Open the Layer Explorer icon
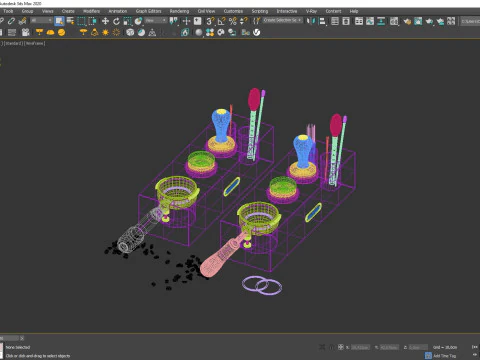 pyautogui.click(x=346, y=21)
